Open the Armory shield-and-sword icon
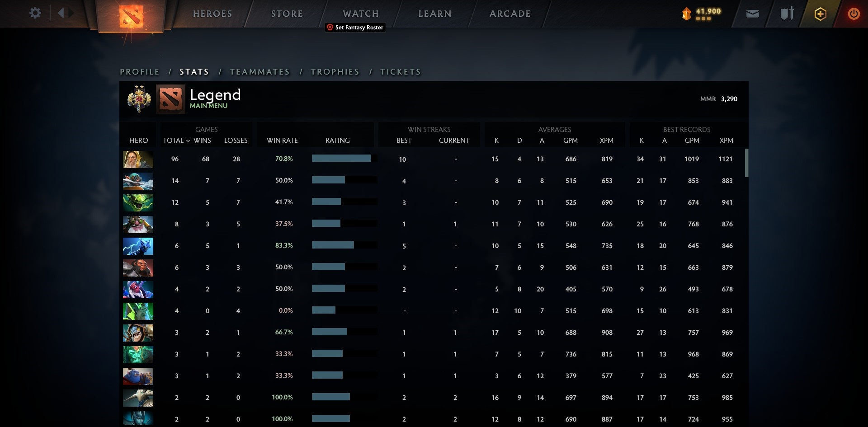Viewport: 868px width, 427px height. click(786, 14)
